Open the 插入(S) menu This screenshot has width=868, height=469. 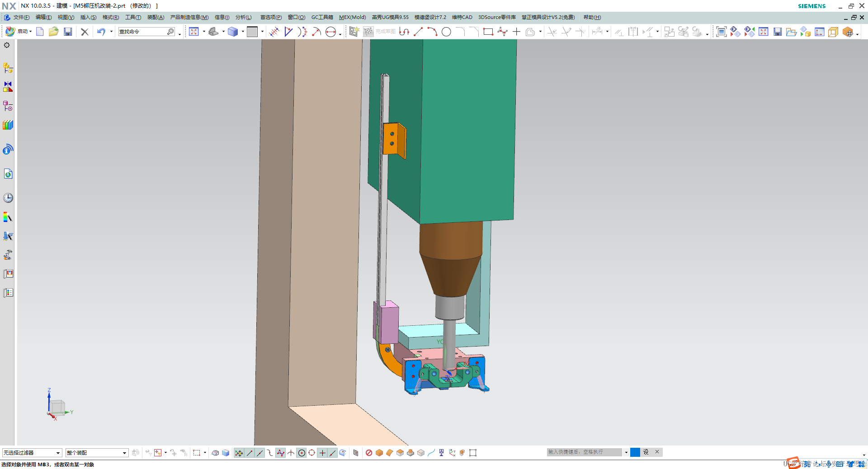click(x=88, y=17)
